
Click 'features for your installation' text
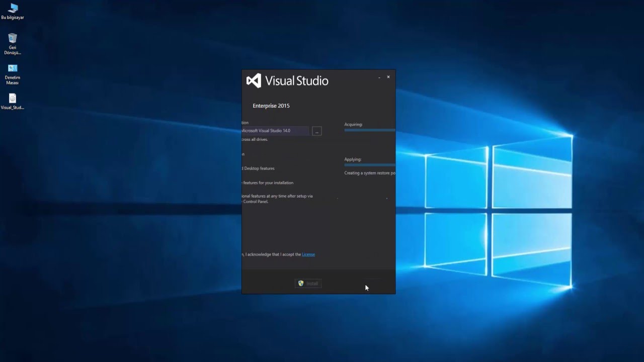[x=268, y=183]
